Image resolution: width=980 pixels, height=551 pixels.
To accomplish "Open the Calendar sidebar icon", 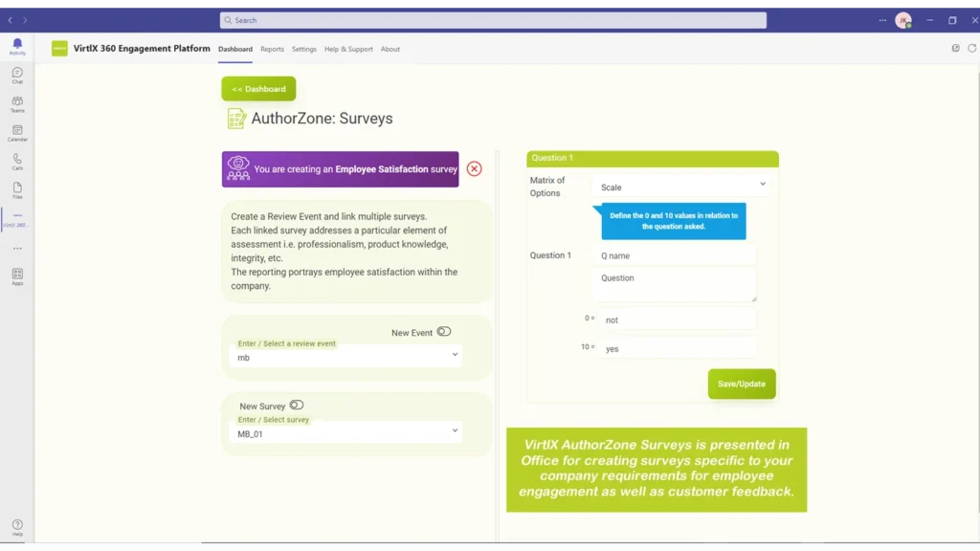I will tap(17, 133).
